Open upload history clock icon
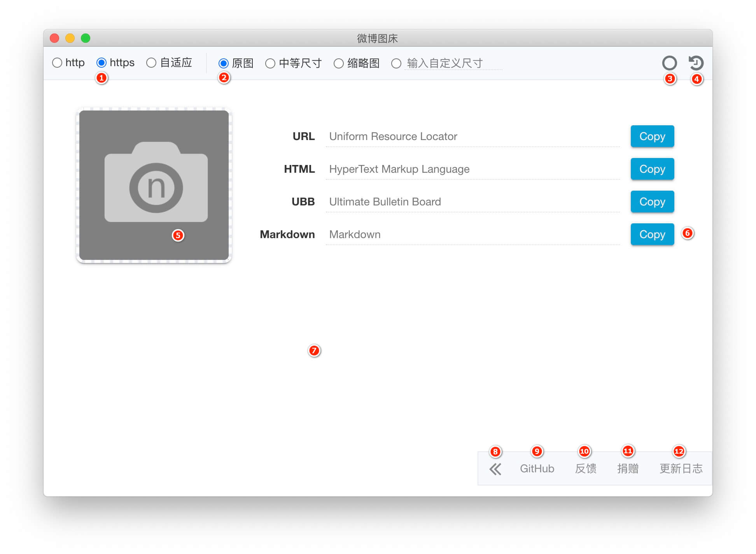Image resolution: width=756 pixels, height=554 pixels. point(696,63)
